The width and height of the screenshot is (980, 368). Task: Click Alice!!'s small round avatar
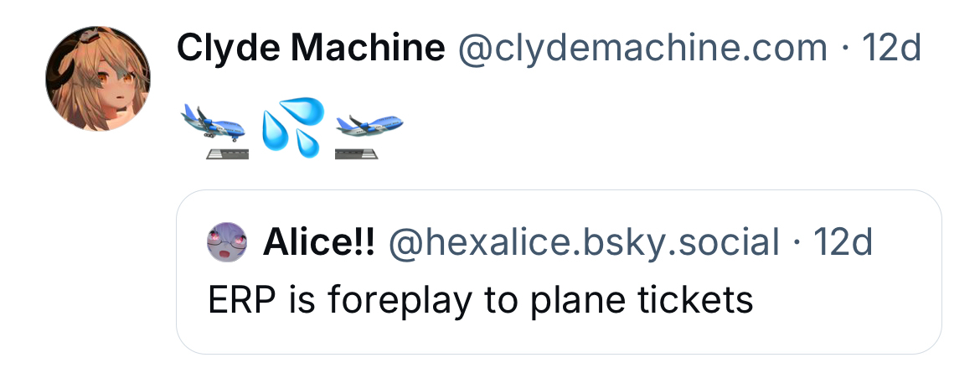[x=227, y=243]
